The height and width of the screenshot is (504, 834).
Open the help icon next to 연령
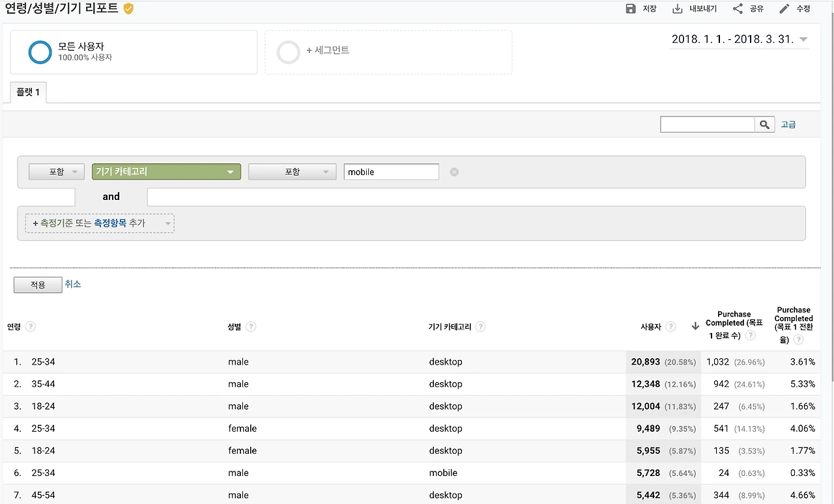coord(30,327)
